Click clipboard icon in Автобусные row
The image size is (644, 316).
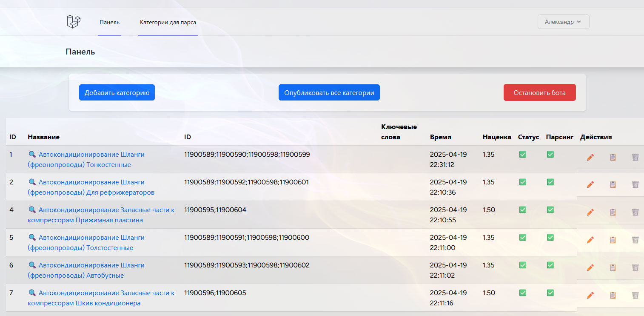pos(613,268)
